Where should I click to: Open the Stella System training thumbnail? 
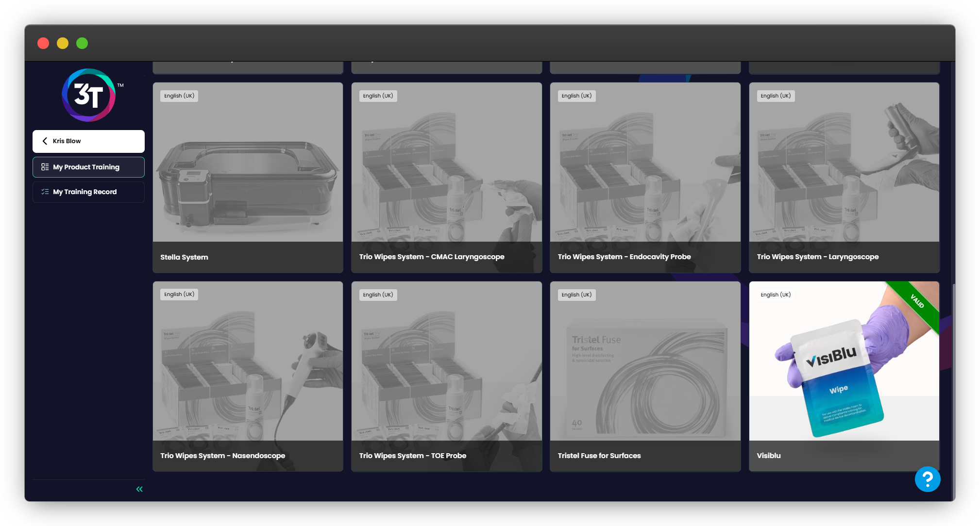[248, 162]
